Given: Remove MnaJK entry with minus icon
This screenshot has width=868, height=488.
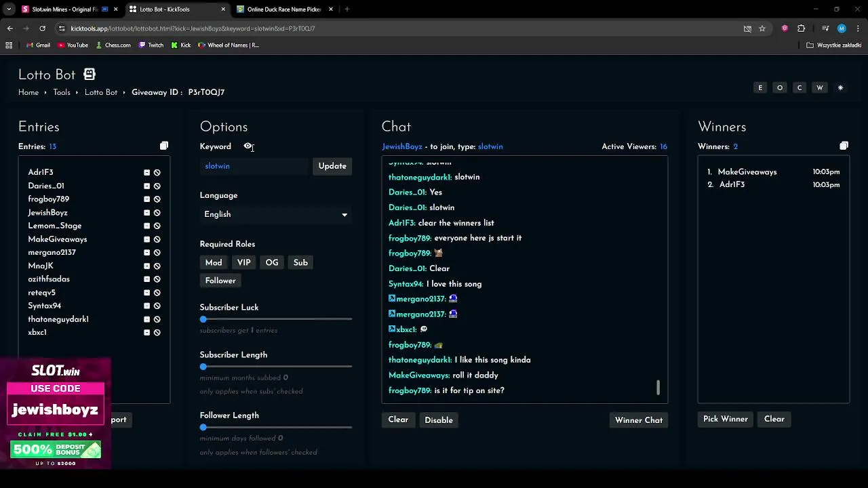Looking at the screenshot, I should click(x=146, y=266).
